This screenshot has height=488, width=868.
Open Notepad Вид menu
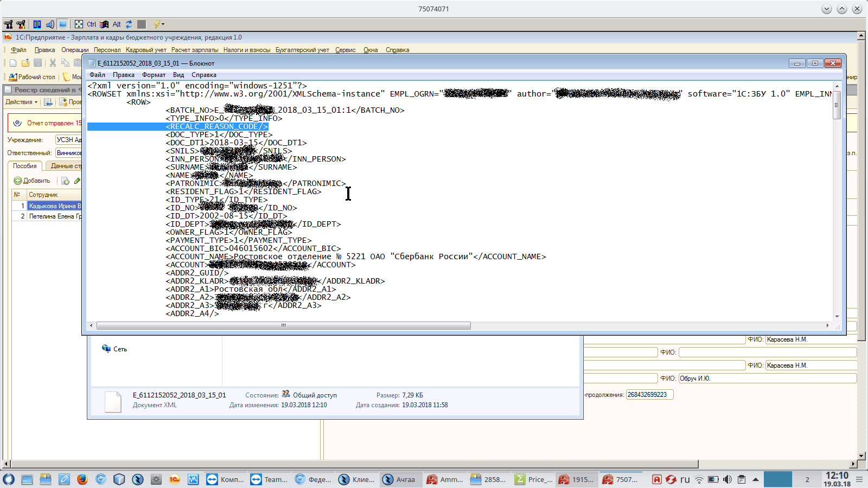click(178, 75)
